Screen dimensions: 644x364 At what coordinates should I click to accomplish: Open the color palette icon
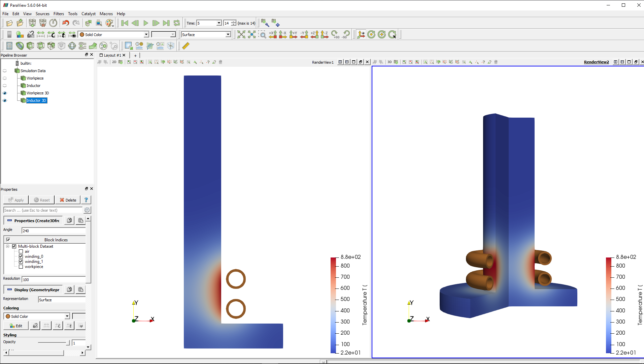click(109, 23)
